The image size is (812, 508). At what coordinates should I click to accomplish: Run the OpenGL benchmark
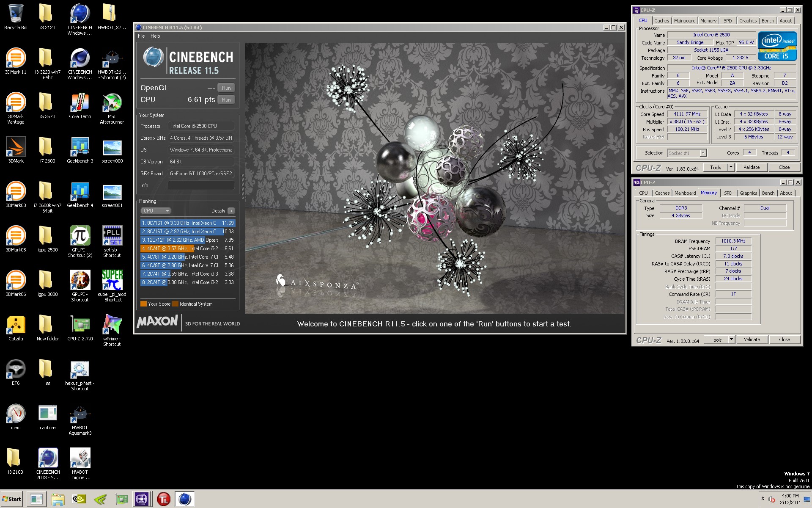226,88
